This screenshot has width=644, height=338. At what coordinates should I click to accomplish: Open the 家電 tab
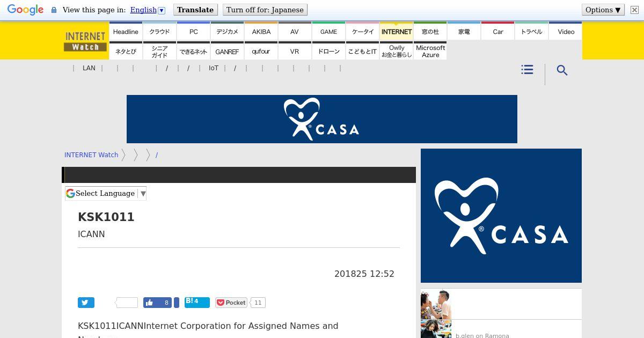(x=464, y=31)
